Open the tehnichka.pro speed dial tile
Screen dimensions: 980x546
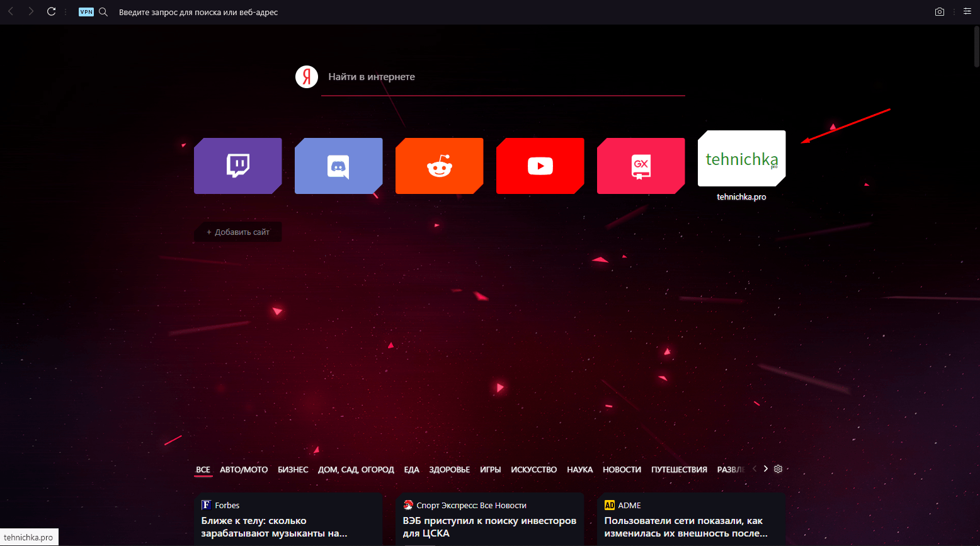click(742, 159)
